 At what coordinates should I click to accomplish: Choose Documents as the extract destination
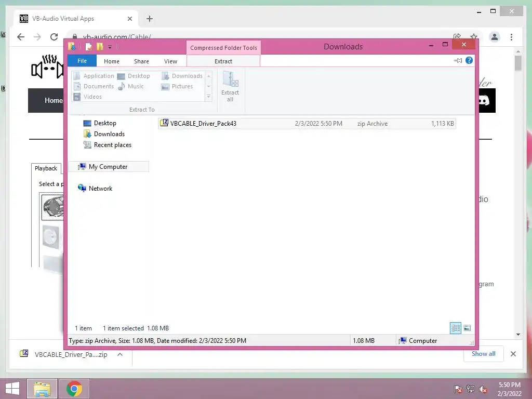pyautogui.click(x=94, y=86)
